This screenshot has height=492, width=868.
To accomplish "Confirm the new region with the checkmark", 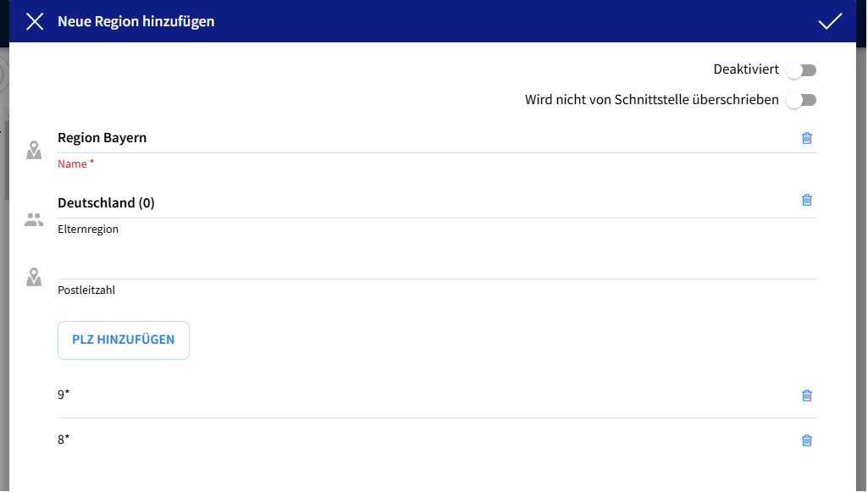I will coord(830,22).
